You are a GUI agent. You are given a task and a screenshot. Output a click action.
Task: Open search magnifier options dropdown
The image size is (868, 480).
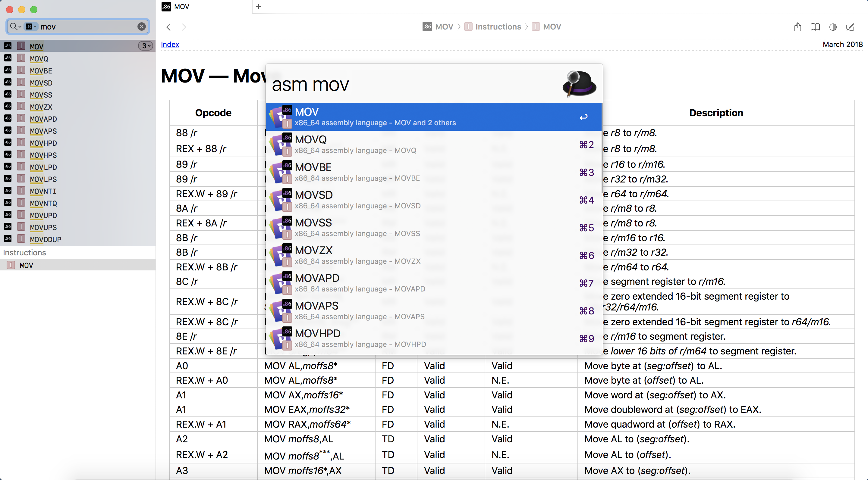click(15, 26)
